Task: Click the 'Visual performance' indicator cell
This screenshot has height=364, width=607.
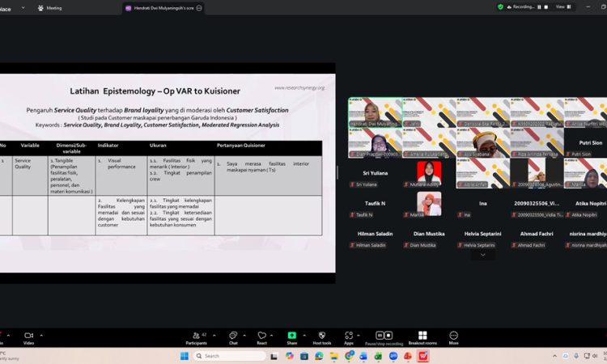Action: pyautogui.click(x=121, y=176)
